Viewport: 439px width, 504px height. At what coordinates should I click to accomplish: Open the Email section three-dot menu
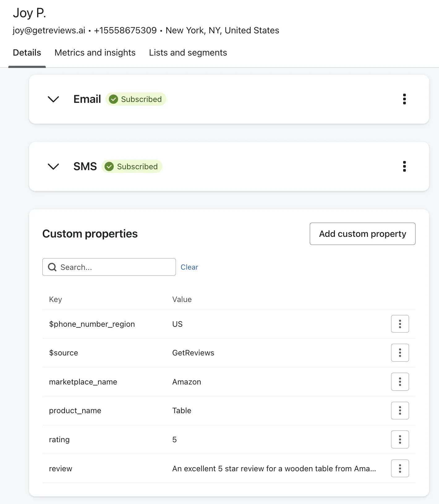(x=404, y=99)
